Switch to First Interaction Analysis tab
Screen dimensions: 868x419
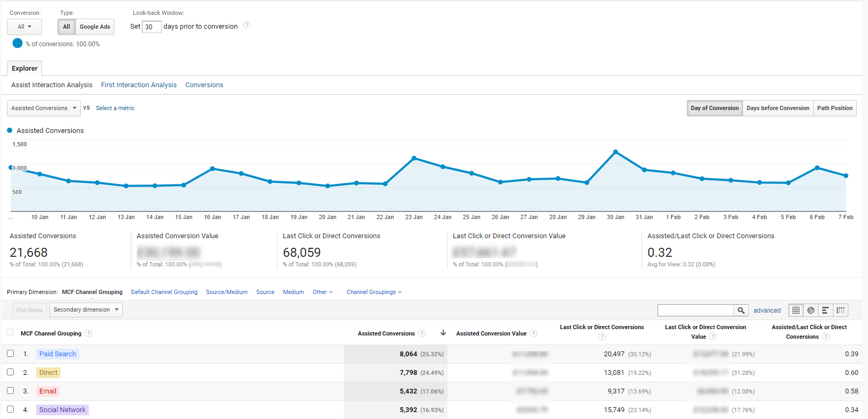139,85
